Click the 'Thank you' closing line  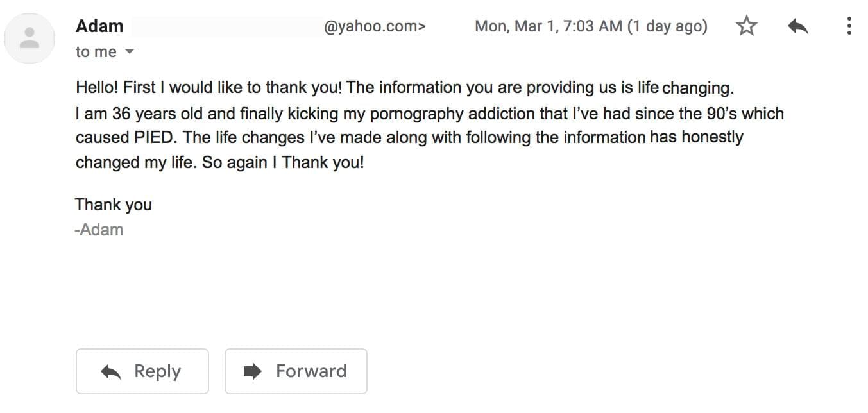114,205
